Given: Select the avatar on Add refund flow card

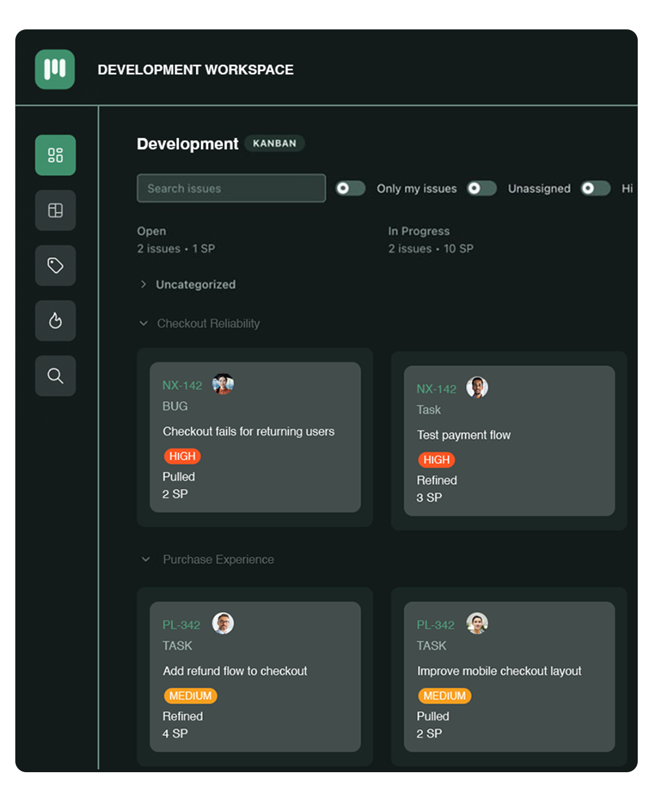Looking at the screenshot, I should [224, 624].
